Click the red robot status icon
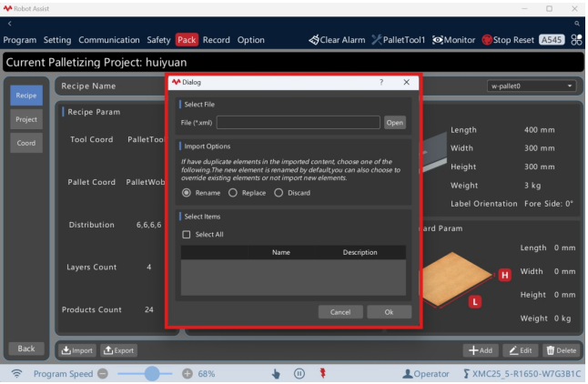The height and width of the screenshot is (384, 588). (322, 373)
